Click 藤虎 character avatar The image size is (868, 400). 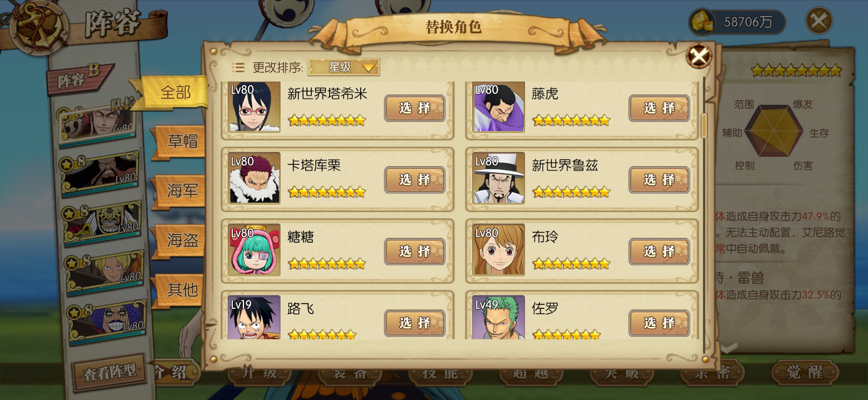pos(498,107)
